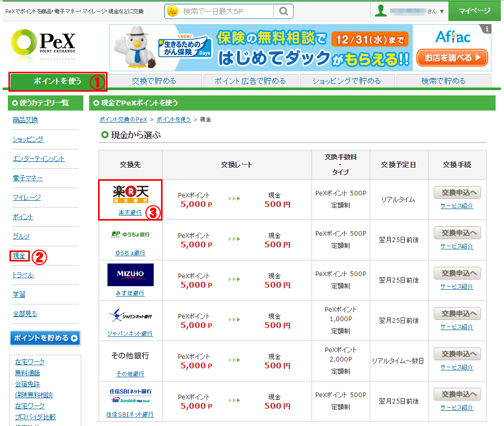Screen dimensions: 504x426
Task: Open 電子マネー category link
Action: [28, 178]
